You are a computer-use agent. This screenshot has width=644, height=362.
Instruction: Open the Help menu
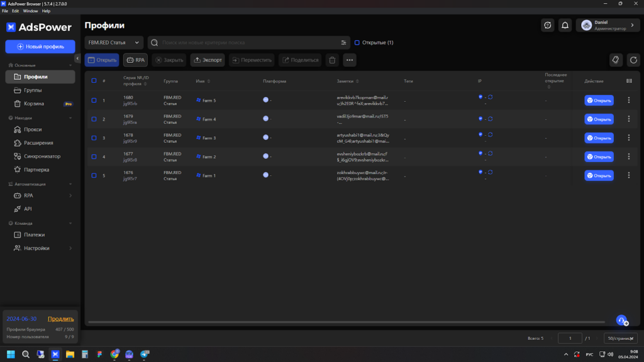46,11
